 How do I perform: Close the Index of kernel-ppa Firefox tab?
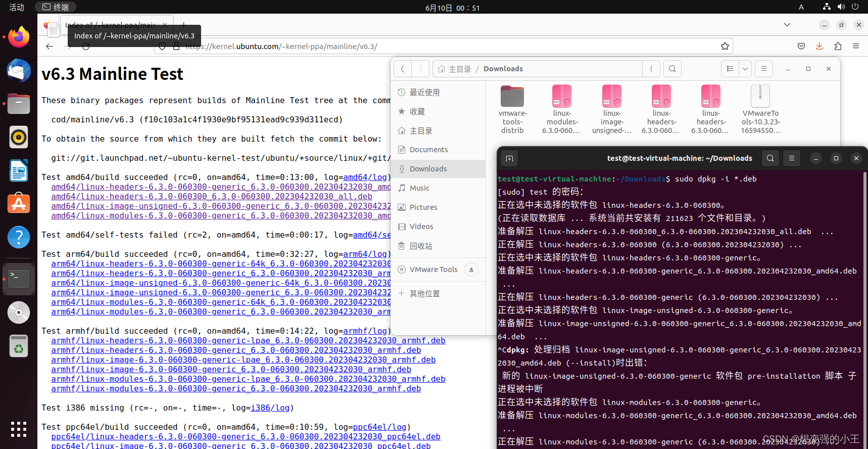(x=165, y=24)
